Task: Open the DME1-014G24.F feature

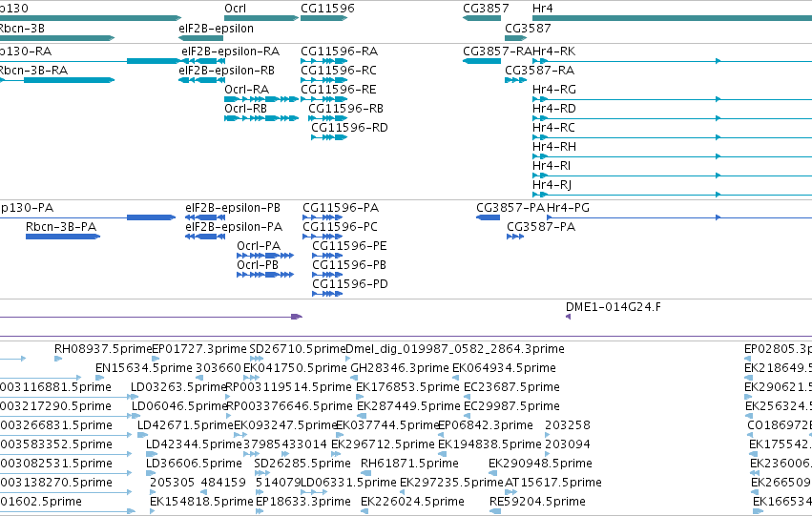Action: [568, 317]
